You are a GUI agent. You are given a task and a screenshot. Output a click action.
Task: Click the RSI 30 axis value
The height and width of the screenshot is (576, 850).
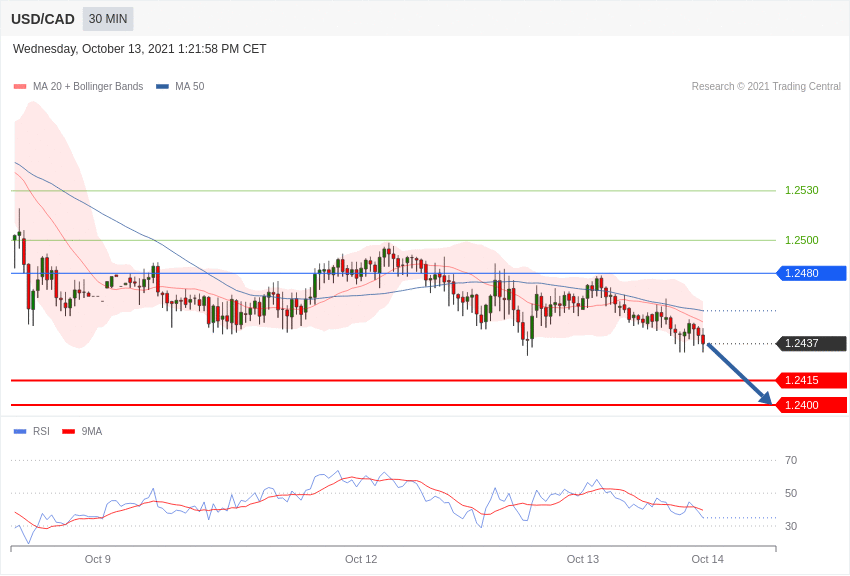tap(791, 526)
